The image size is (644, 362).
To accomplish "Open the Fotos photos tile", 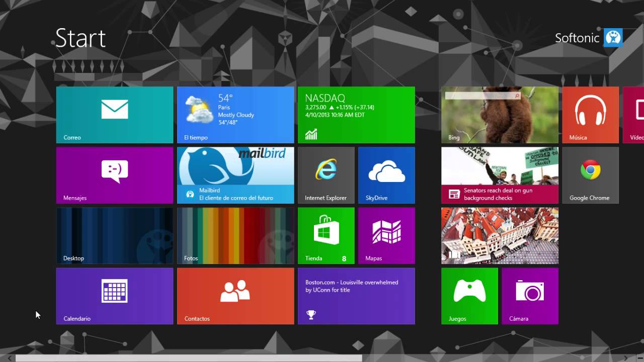I will tap(235, 235).
